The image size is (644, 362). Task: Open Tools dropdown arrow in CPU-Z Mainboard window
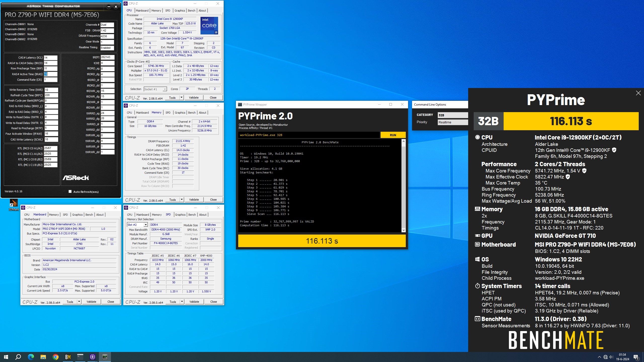tap(79, 302)
